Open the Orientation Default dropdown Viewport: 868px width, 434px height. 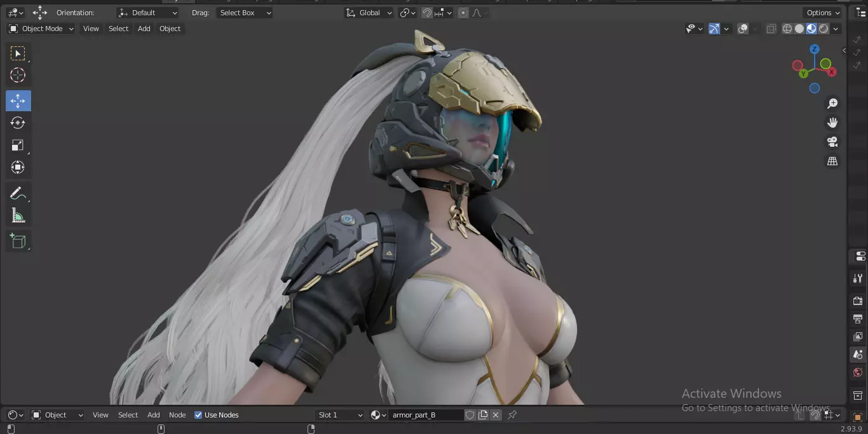tap(148, 13)
